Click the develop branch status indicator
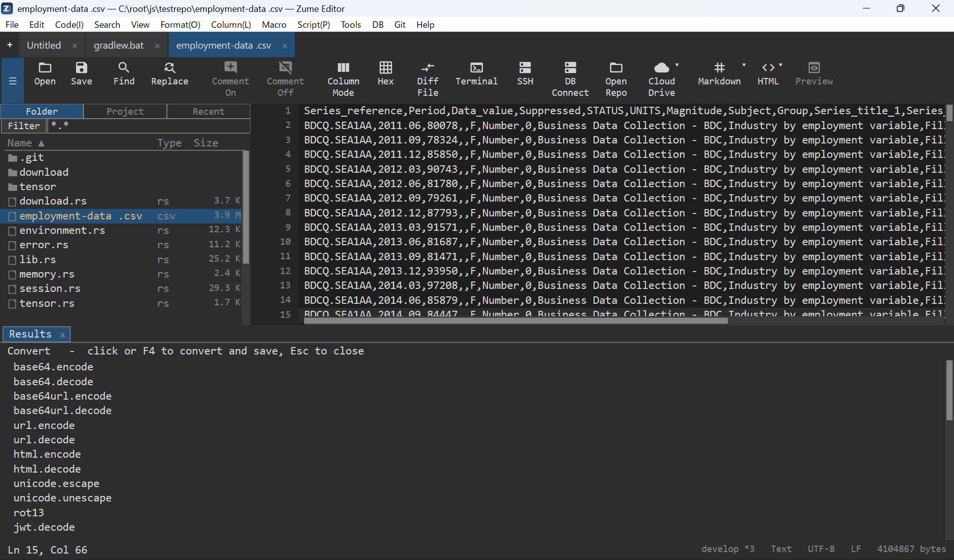954x560 pixels. (x=727, y=549)
